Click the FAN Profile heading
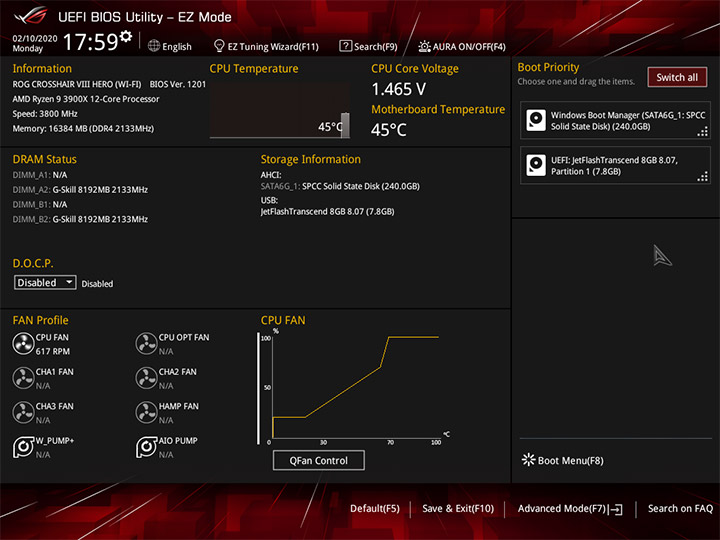720x540 pixels. pyautogui.click(x=40, y=320)
